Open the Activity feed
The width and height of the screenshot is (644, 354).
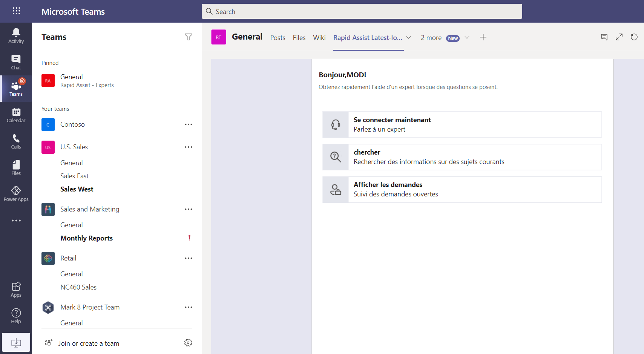pyautogui.click(x=16, y=36)
